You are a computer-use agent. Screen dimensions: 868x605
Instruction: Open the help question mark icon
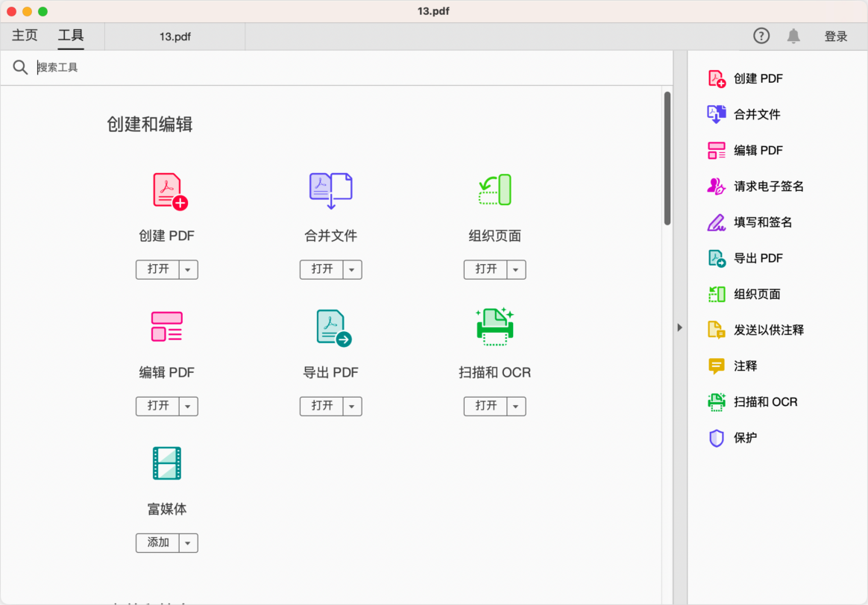(761, 36)
